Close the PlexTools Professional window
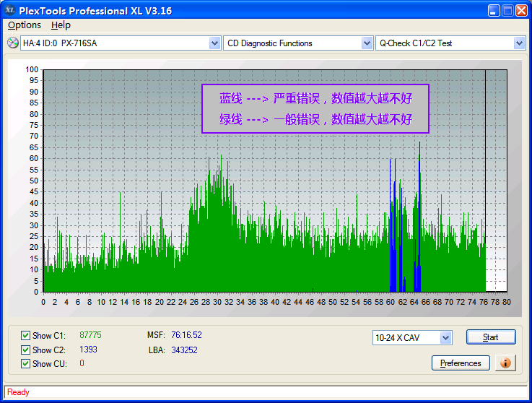 coord(522,10)
